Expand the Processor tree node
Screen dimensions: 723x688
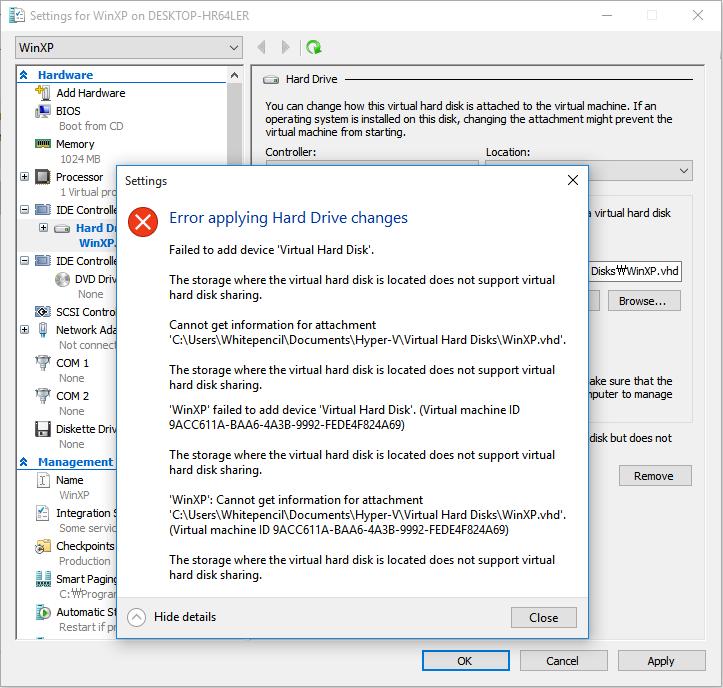[x=24, y=177]
